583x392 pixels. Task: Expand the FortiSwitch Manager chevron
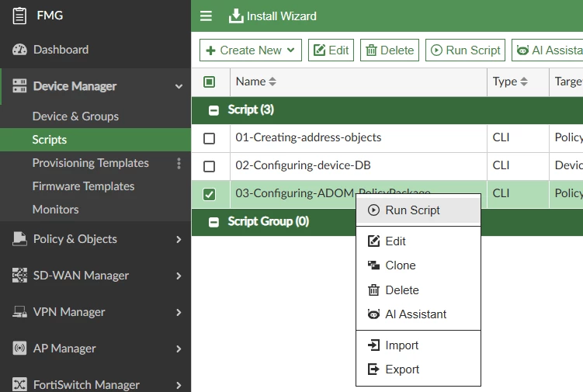(179, 385)
